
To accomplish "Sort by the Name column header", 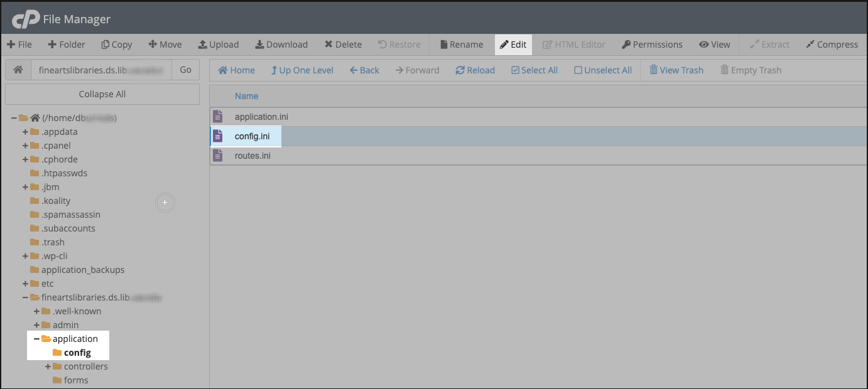I will coord(246,96).
